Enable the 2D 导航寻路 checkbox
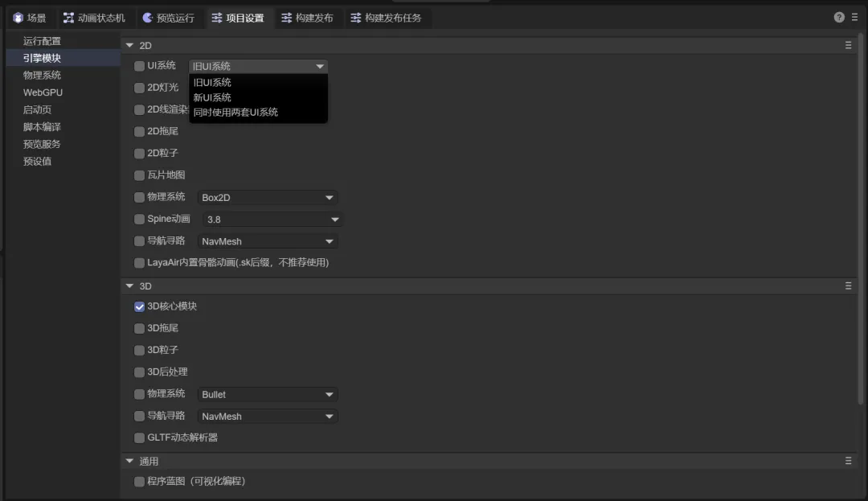868x501 pixels. [x=140, y=241]
